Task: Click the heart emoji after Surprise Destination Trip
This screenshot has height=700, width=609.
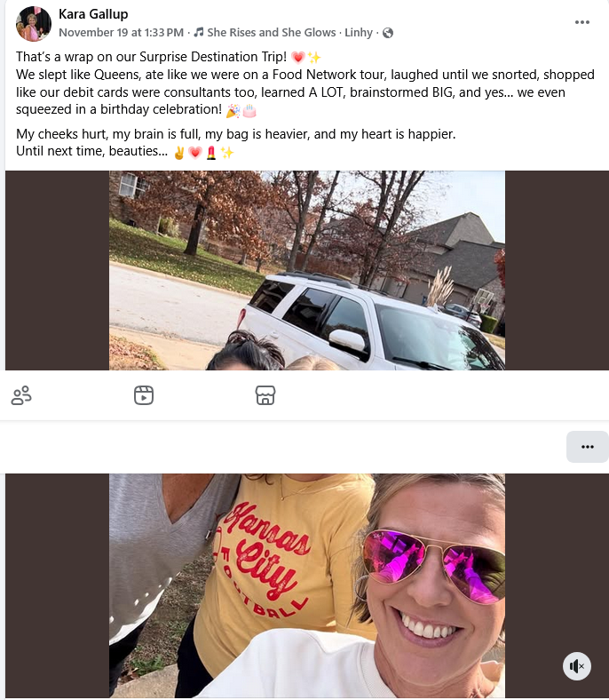Action: pos(298,58)
